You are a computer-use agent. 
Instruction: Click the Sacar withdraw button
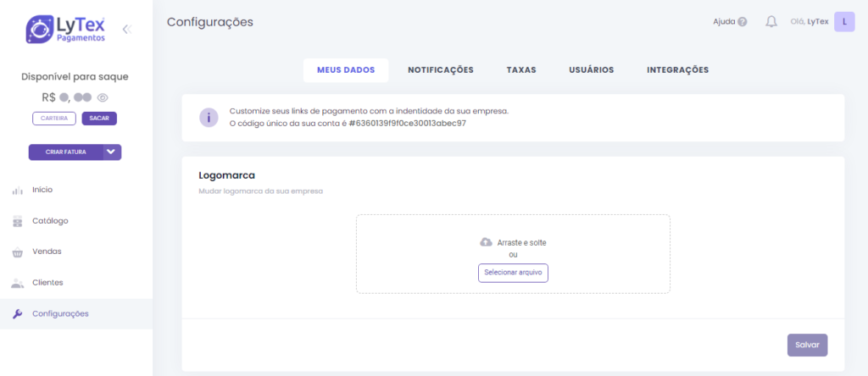point(99,119)
